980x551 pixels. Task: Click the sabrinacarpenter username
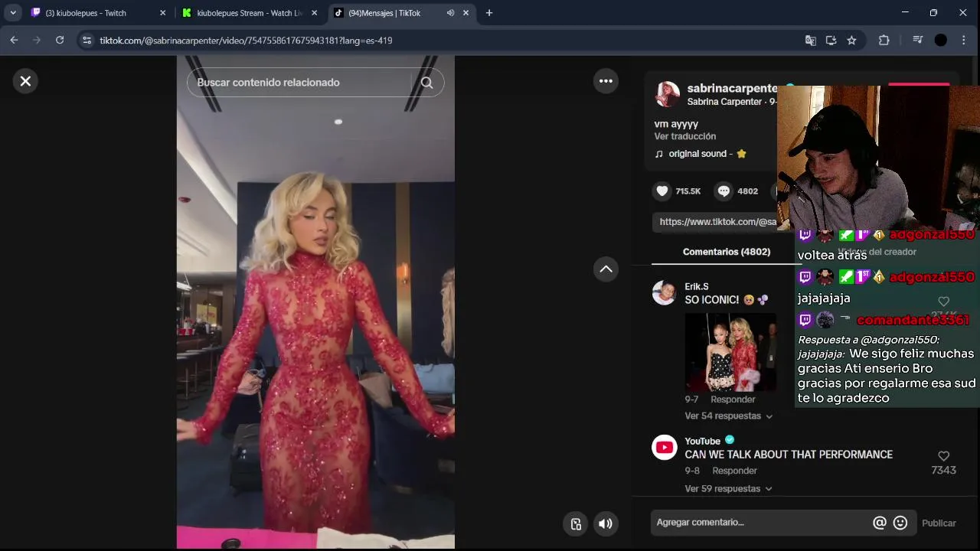click(732, 88)
